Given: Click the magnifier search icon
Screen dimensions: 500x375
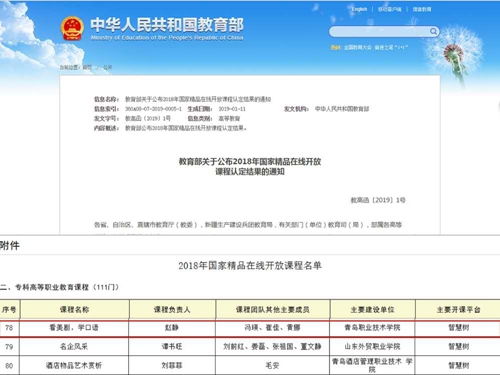Looking at the screenshot, I should tap(433, 32).
